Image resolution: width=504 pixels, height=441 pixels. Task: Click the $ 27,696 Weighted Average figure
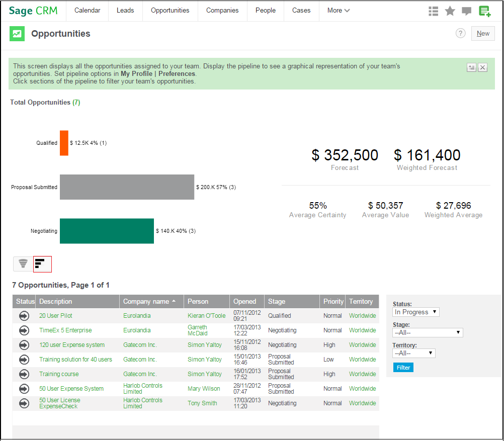(453, 205)
